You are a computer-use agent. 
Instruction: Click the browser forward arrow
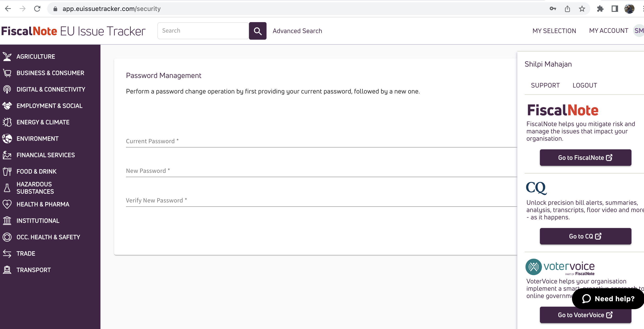pyautogui.click(x=23, y=9)
